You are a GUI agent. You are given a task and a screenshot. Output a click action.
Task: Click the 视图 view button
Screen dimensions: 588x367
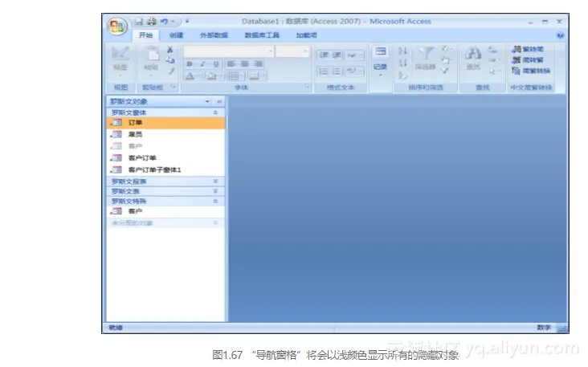tap(120, 62)
